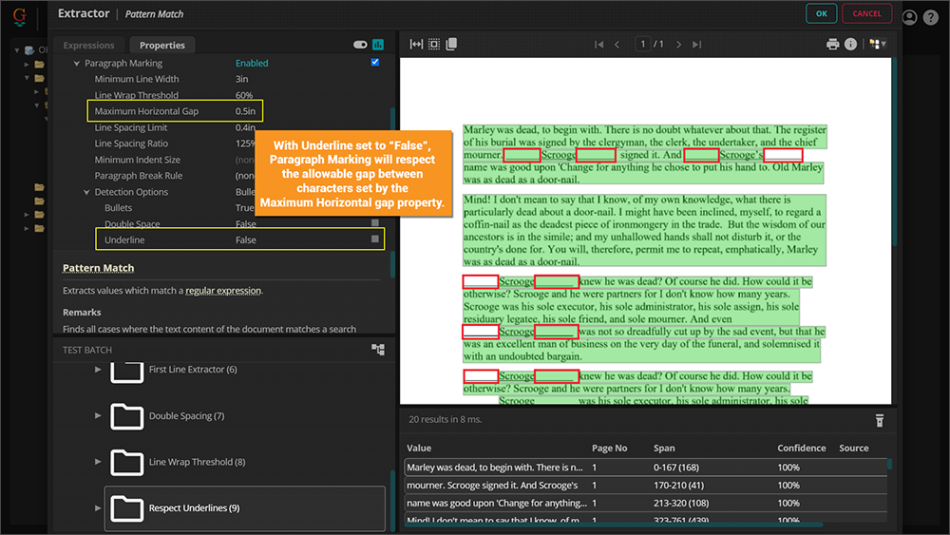Uncheck the Paragraph Marking enabled checkbox
The width and height of the screenshot is (950, 535).
[x=375, y=63]
